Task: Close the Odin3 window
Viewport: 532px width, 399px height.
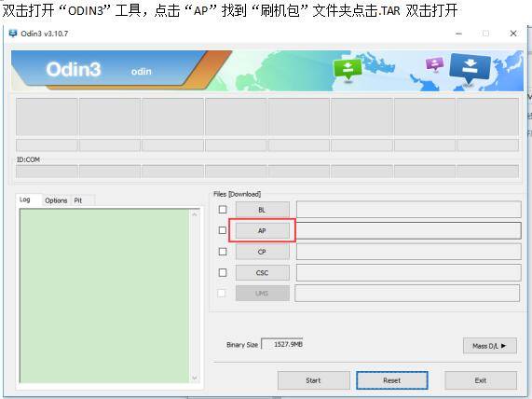Action: tap(513, 34)
